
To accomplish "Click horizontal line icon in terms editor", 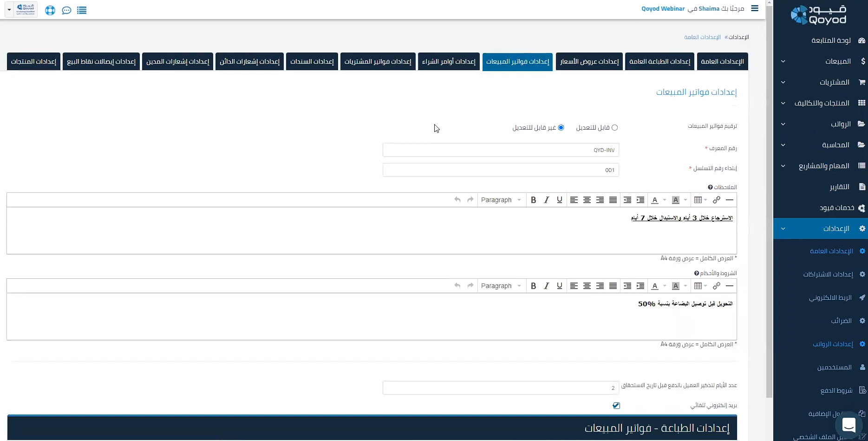I will click(729, 286).
